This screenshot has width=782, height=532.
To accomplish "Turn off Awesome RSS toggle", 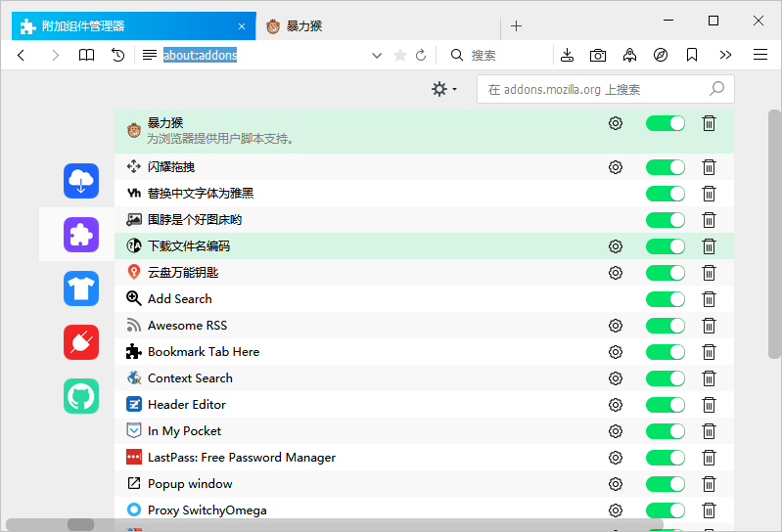I will tap(666, 326).
